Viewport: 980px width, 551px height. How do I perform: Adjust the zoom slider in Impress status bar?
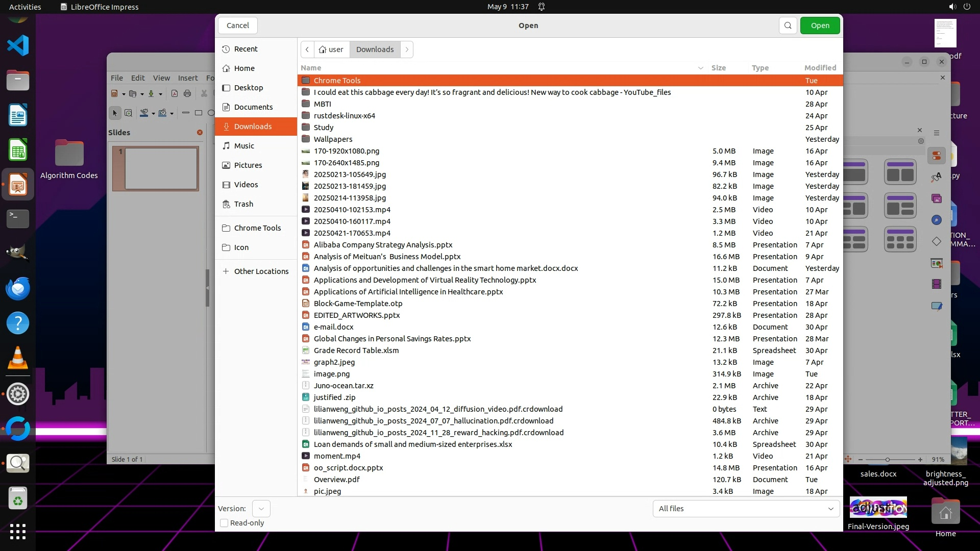pyautogui.click(x=887, y=460)
